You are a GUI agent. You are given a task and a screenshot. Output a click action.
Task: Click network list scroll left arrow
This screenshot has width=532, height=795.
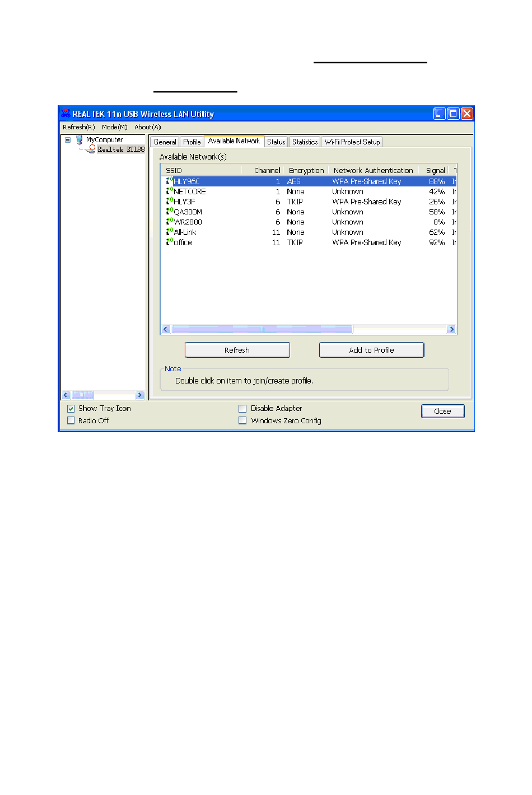(x=166, y=329)
